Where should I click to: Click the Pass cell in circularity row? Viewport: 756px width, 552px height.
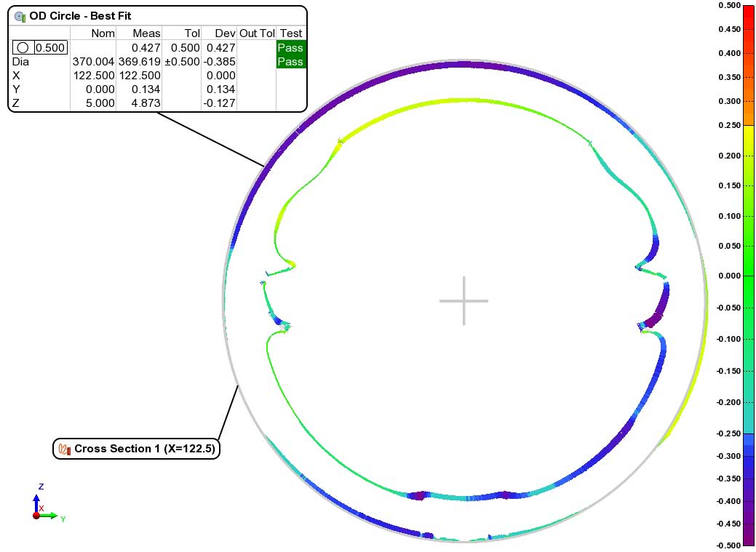(291, 48)
